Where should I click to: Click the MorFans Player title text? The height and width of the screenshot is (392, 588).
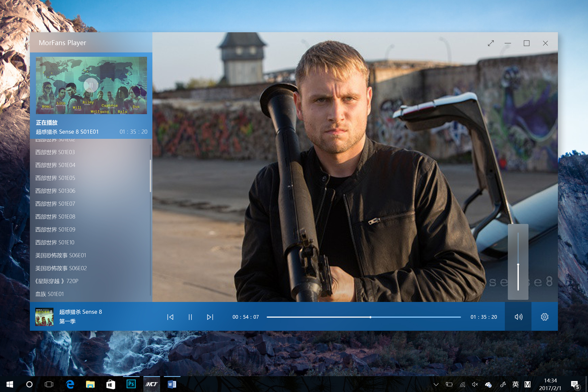tap(62, 43)
